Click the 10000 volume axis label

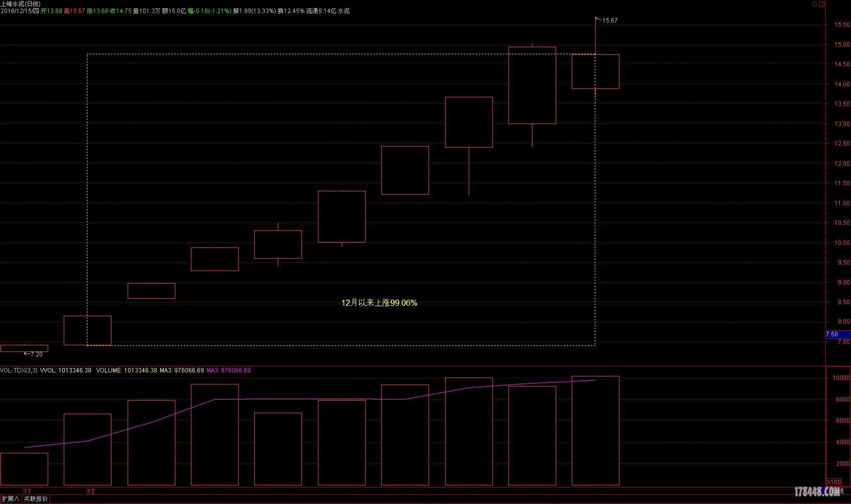(x=841, y=378)
